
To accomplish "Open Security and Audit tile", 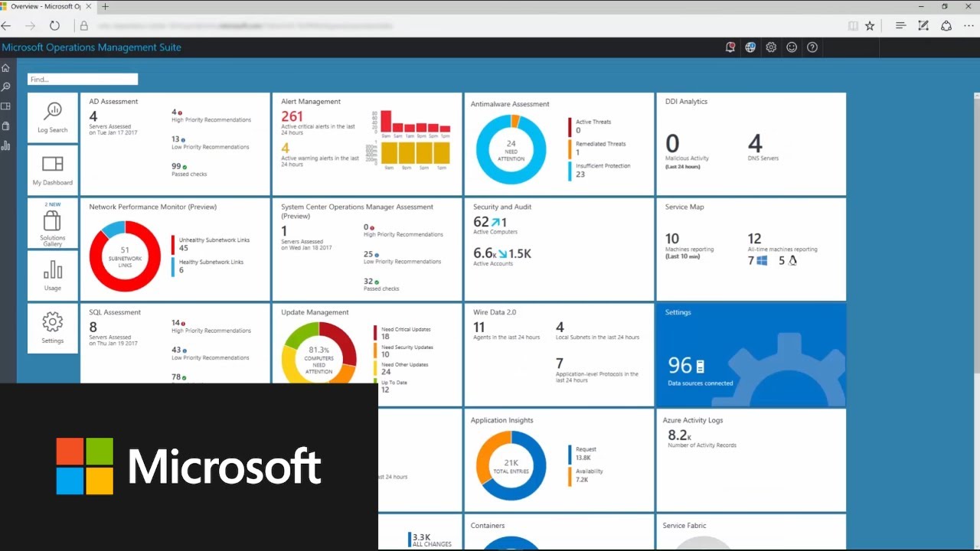I will pos(559,249).
